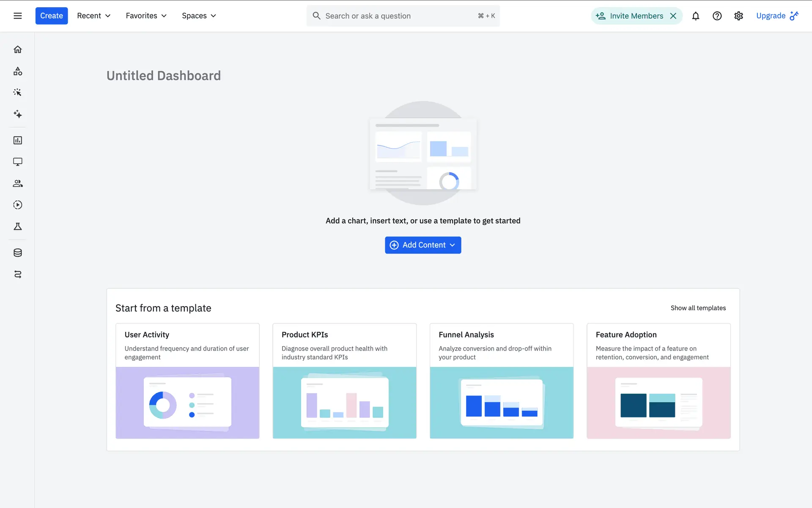Dismiss the Invite Members pill
812x508 pixels.
tap(673, 16)
